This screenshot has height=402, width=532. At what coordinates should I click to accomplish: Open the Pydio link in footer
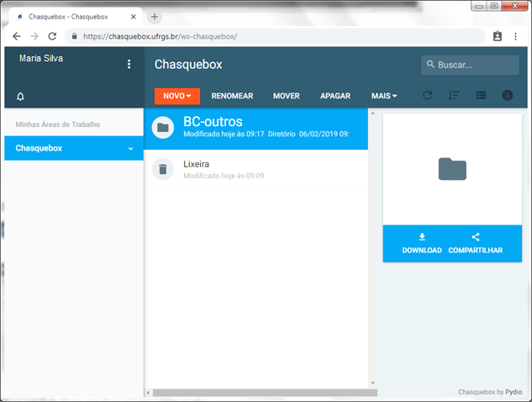point(514,392)
